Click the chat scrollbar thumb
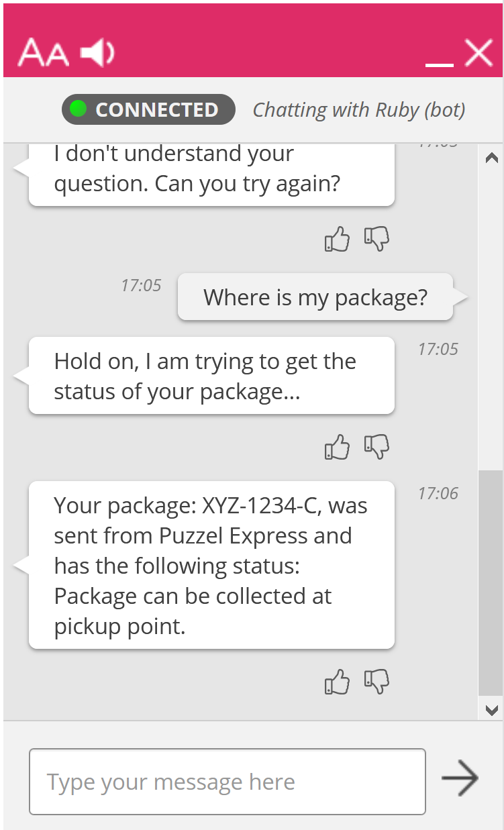 coord(491,582)
